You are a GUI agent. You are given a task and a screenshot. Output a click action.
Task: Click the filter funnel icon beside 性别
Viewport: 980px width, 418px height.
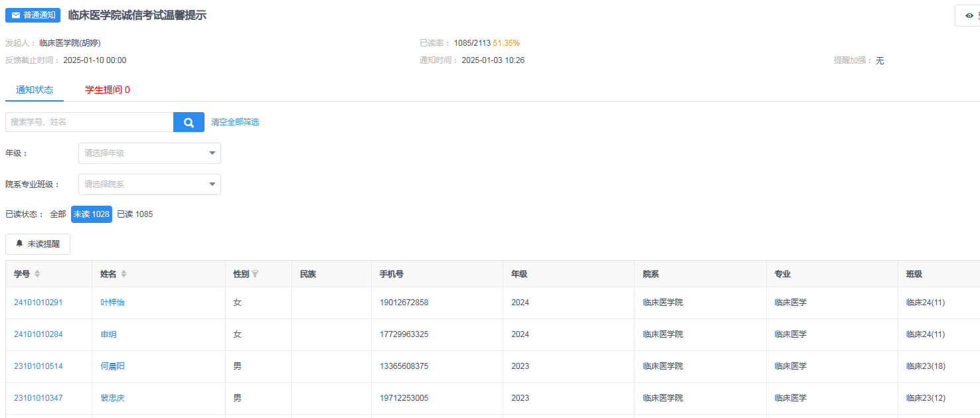(x=256, y=274)
